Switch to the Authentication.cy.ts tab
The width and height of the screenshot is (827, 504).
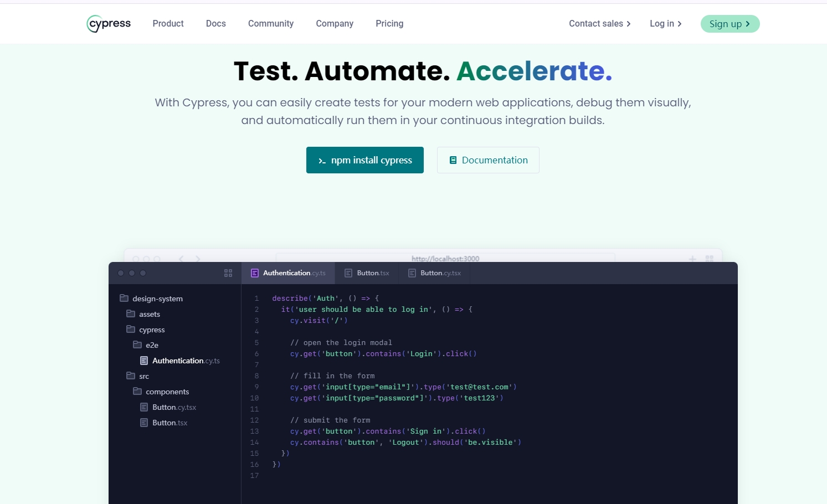tap(288, 273)
